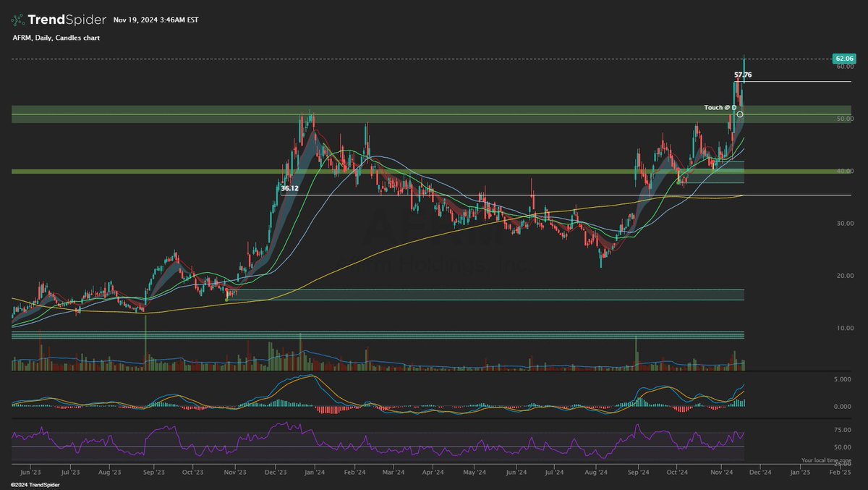Image resolution: width=868 pixels, height=490 pixels.
Task: Select the 57.76 horizontal price line label
Action: pyautogui.click(x=743, y=74)
